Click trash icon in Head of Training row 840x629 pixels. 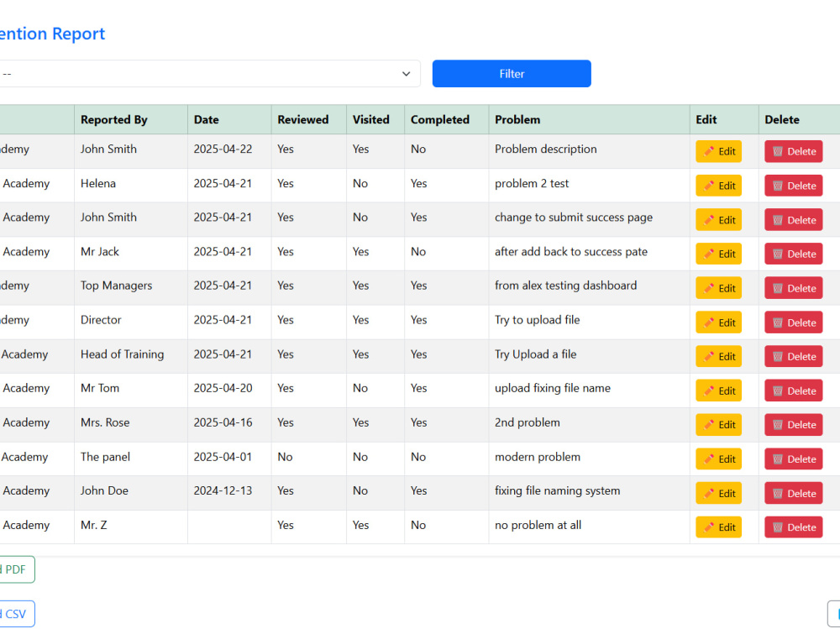[x=778, y=357]
